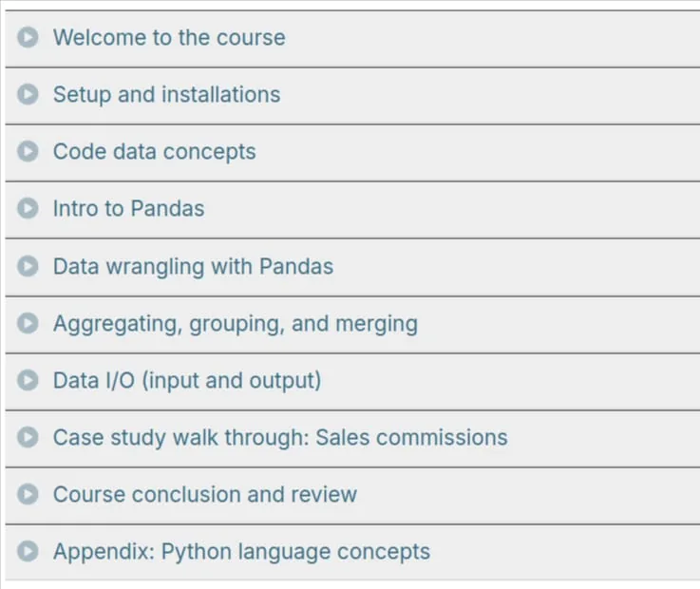Open the Welcome to the course title
The height and width of the screenshot is (589, 700).
point(169,37)
